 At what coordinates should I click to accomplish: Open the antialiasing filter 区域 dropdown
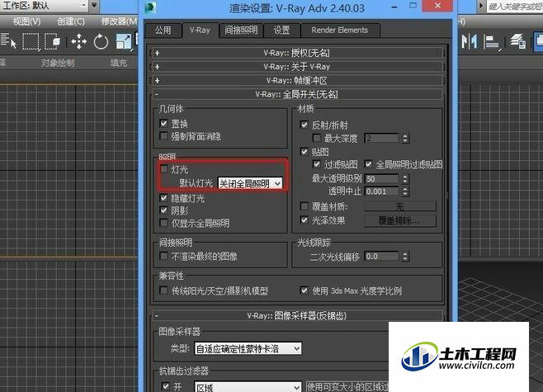click(248, 387)
